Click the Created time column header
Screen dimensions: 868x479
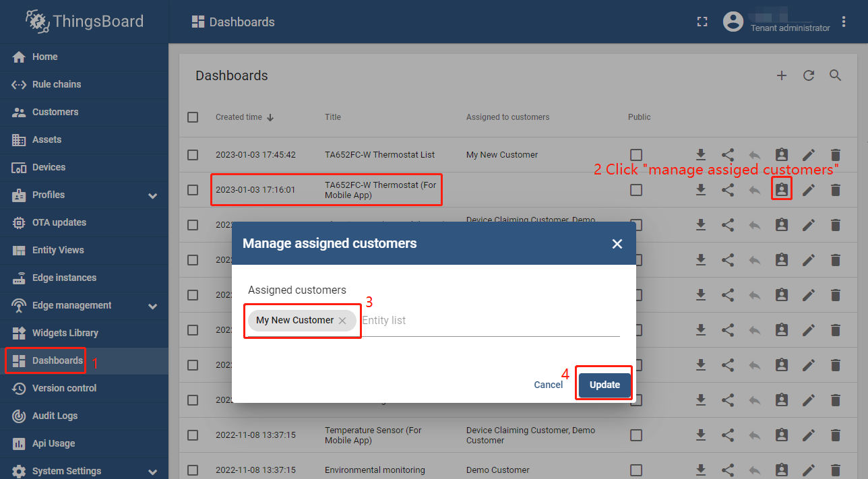239,117
